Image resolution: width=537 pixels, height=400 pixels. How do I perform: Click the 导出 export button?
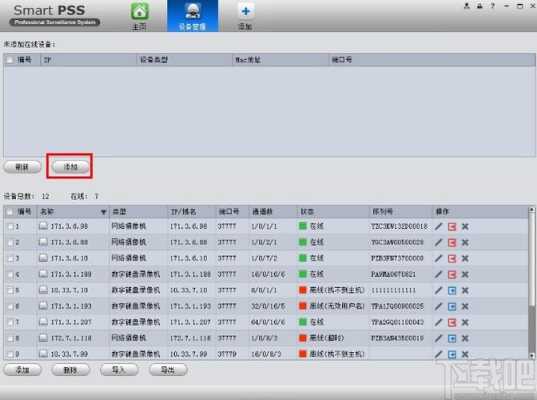[x=168, y=370]
